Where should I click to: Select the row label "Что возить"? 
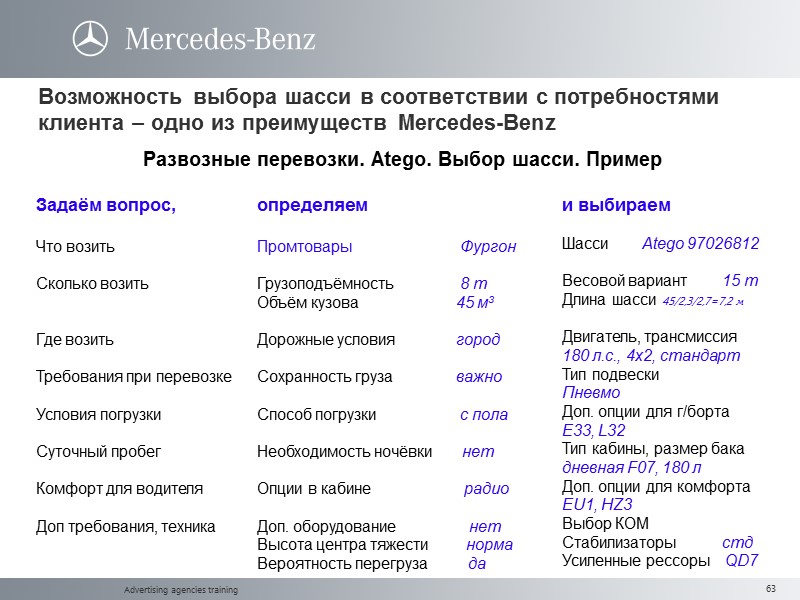click(74, 243)
